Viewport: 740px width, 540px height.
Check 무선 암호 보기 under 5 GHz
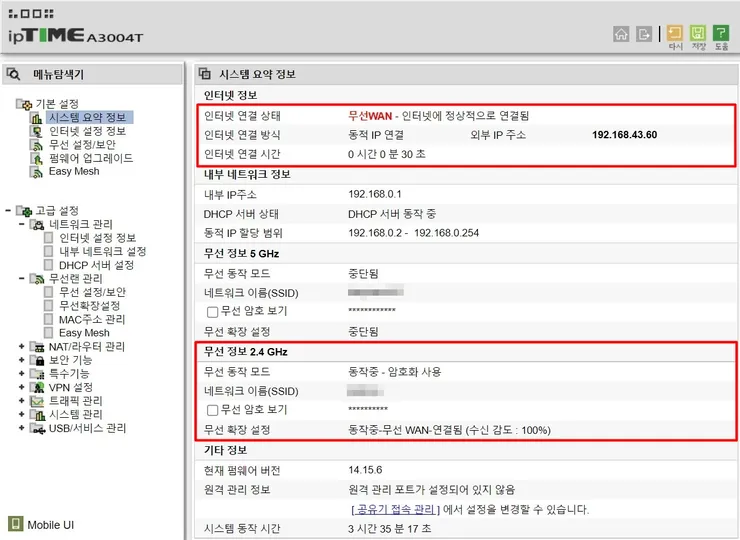(212, 312)
